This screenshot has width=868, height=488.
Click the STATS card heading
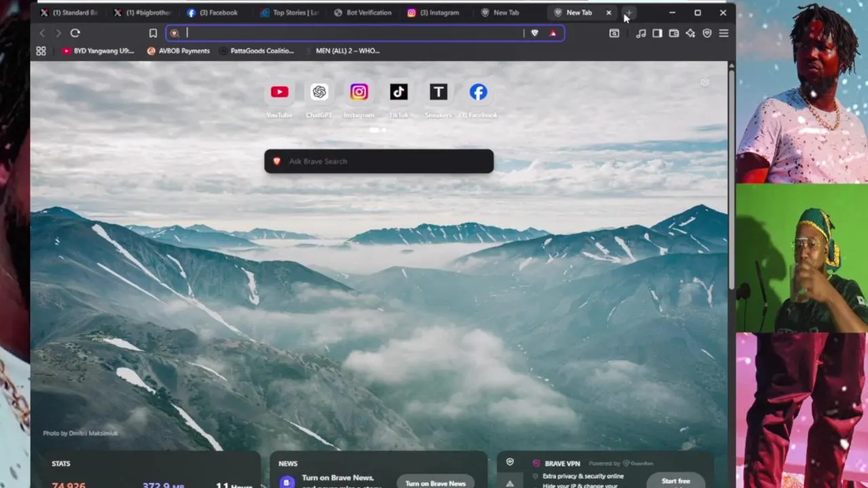coord(61,464)
